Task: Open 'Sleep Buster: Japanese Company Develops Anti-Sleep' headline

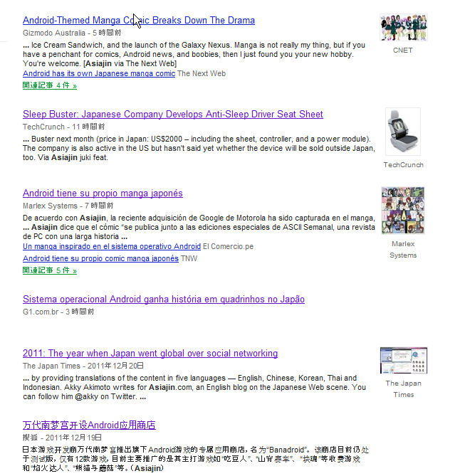Action: tap(172, 114)
